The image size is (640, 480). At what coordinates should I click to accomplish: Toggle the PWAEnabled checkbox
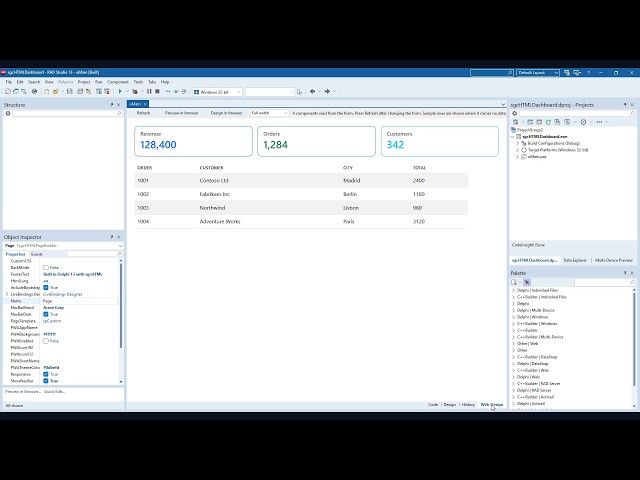[x=46, y=341]
